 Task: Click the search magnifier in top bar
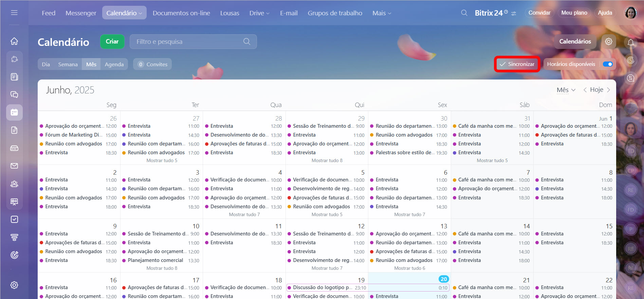click(464, 13)
